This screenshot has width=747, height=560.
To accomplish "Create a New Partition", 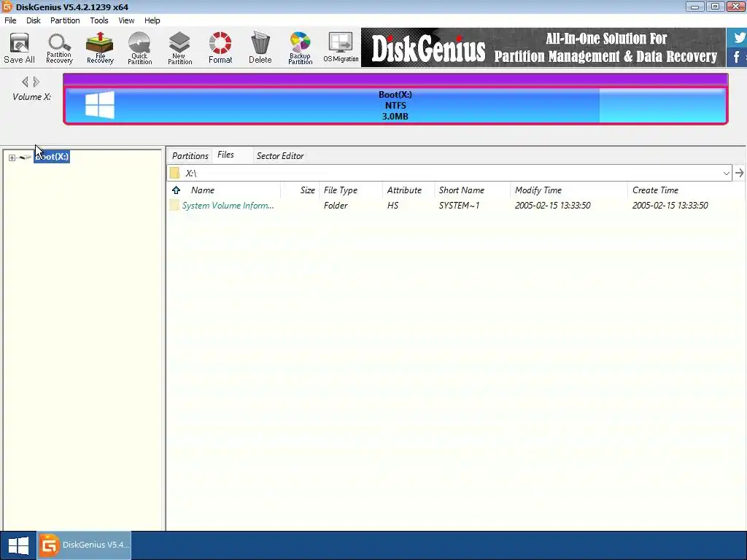I will pyautogui.click(x=179, y=47).
